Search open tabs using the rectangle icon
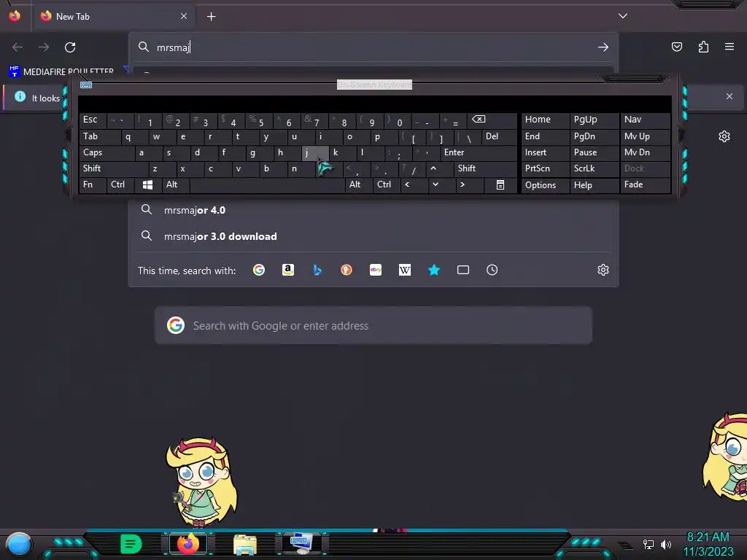 coord(463,270)
